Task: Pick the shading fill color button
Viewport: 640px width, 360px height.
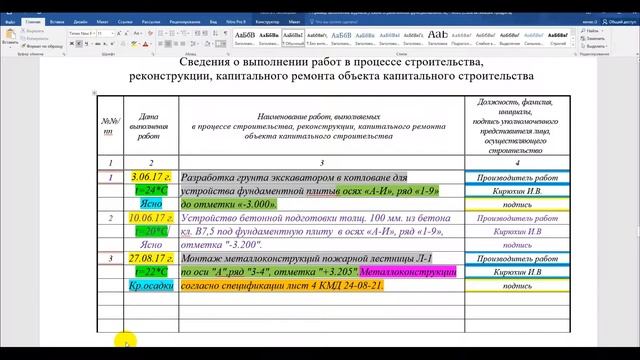Action: (x=207, y=44)
